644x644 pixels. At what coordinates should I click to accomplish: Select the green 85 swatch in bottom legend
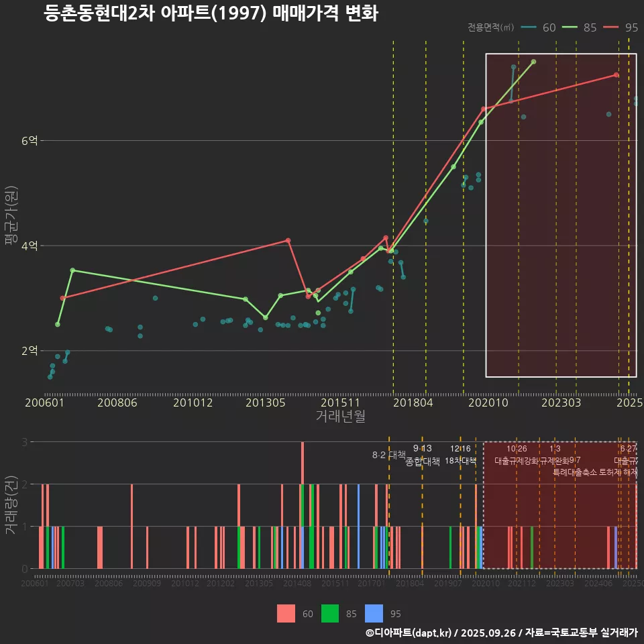tap(330, 613)
